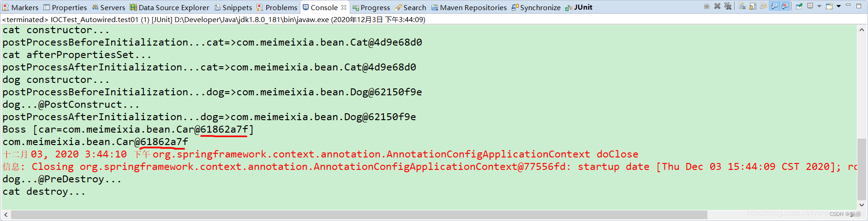Image resolution: width=868 pixels, height=221 pixels.
Task: Clear the console output
Action: tap(742, 6)
